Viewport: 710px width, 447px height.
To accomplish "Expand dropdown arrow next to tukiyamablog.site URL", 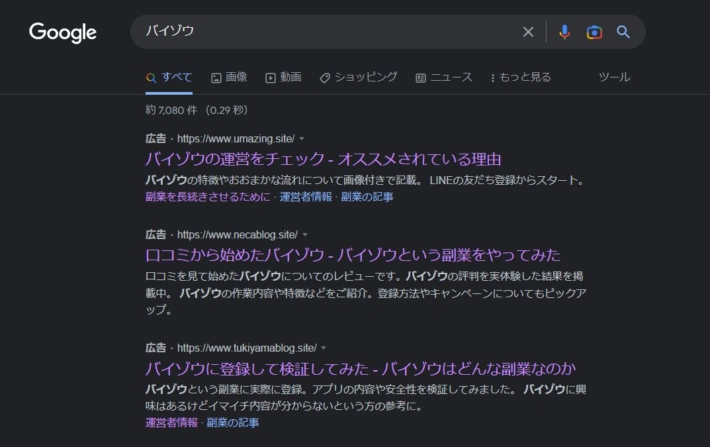I will click(x=324, y=348).
